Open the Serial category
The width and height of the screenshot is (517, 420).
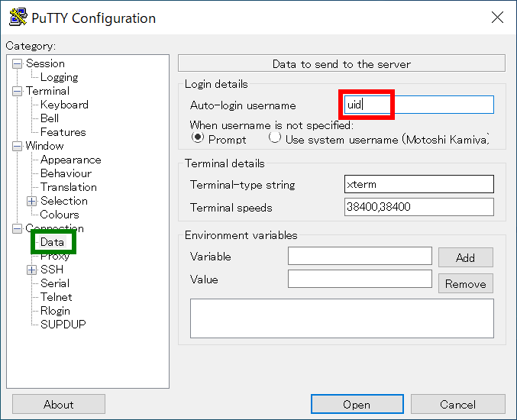[55, 283]
